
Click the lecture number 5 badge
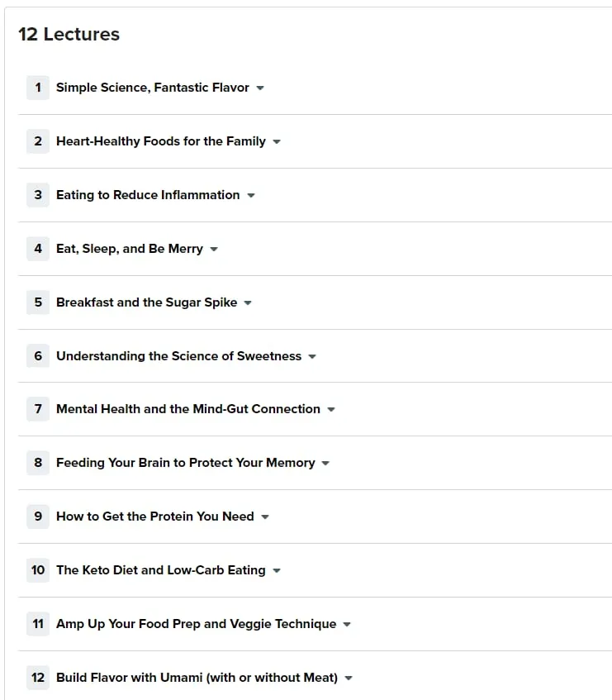(38, 302)
